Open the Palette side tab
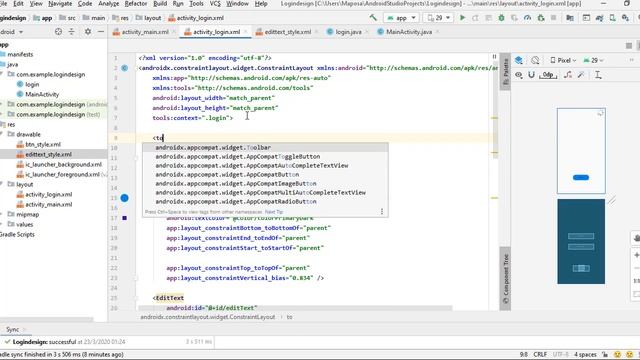The height and width of the screenshot is (360, 640). point(505,71)
